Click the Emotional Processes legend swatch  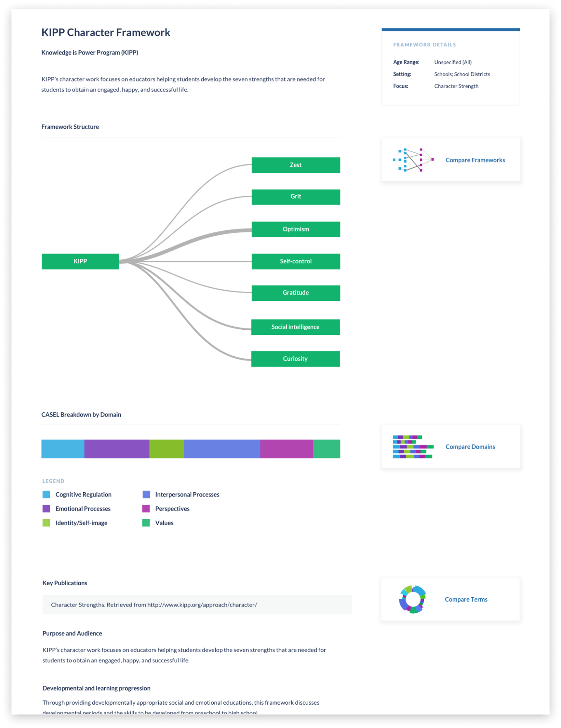point(46,509)
